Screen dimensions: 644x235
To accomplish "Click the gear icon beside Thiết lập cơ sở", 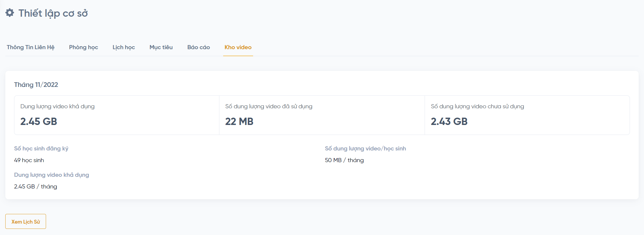I will pyautogui.click(x=10, y=13).
